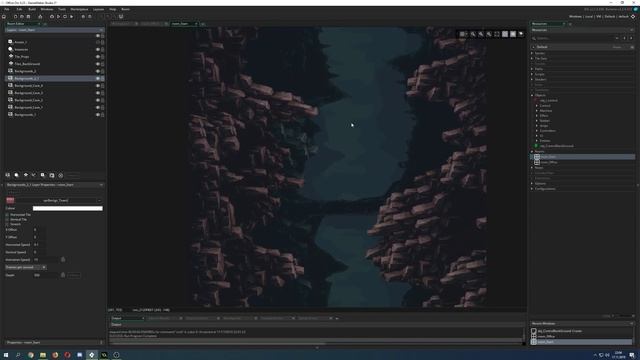The height and width of the screenshot is (360, 640).
Task: Enable the Vertical Tile checkbox
Action: tap(7, 220)
